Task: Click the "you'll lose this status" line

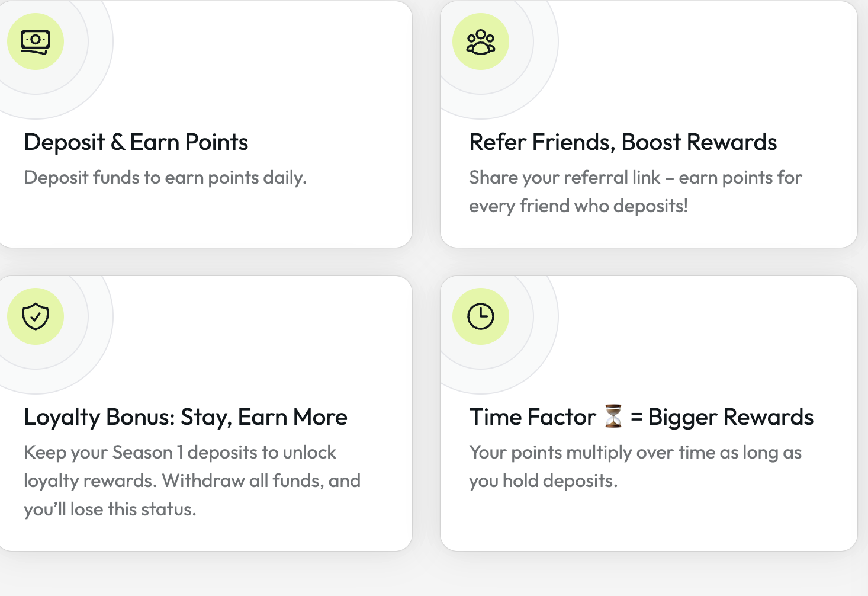Action: tap(110, 510)
